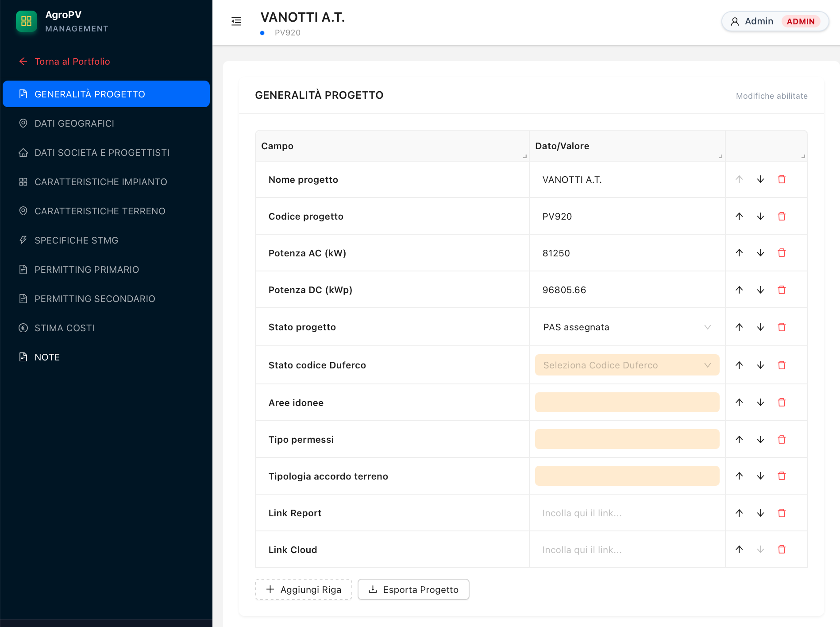
Task: Delete the Stato codice Duferco row
Action: click(782, 365)
